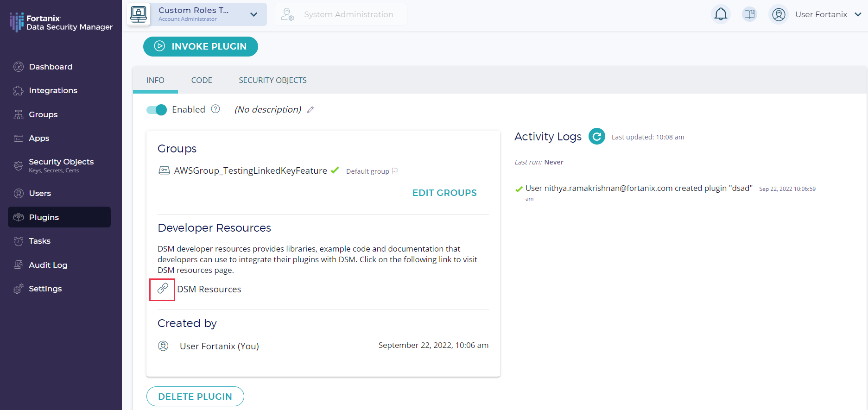Switch to the SECURITY OBJECTS tab
Viewport: 868px width, 410px height.
click(x=272, y=80)
